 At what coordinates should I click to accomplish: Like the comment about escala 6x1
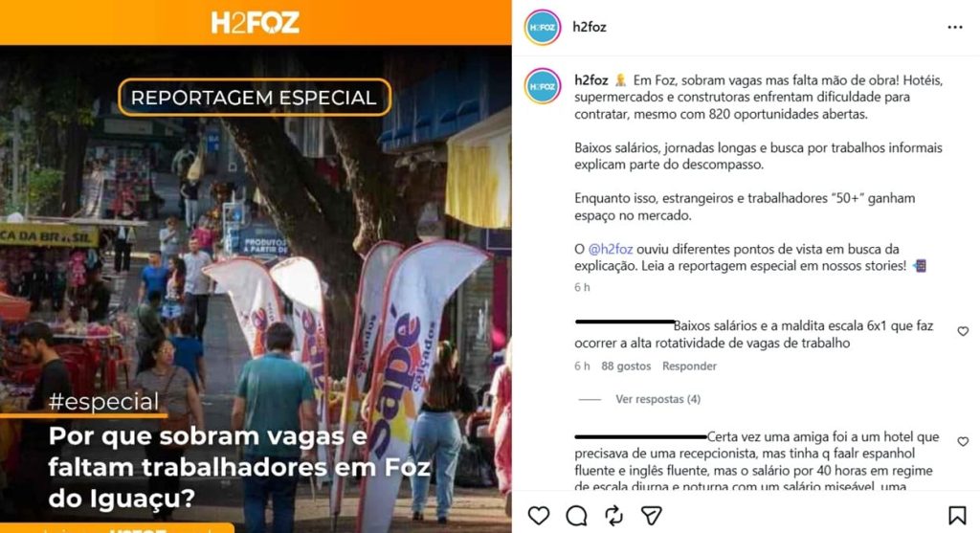[x=963, y=331]
